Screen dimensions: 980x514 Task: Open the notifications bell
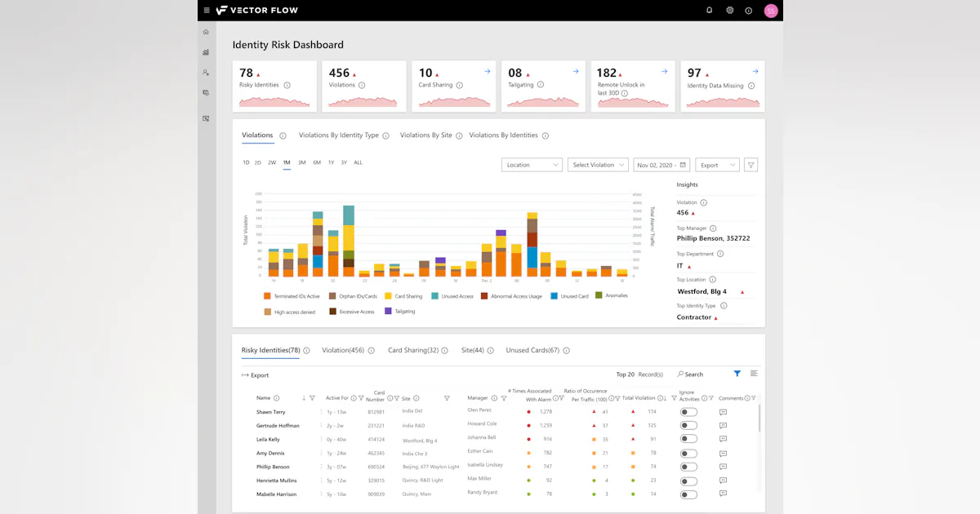tap(709, 11)
